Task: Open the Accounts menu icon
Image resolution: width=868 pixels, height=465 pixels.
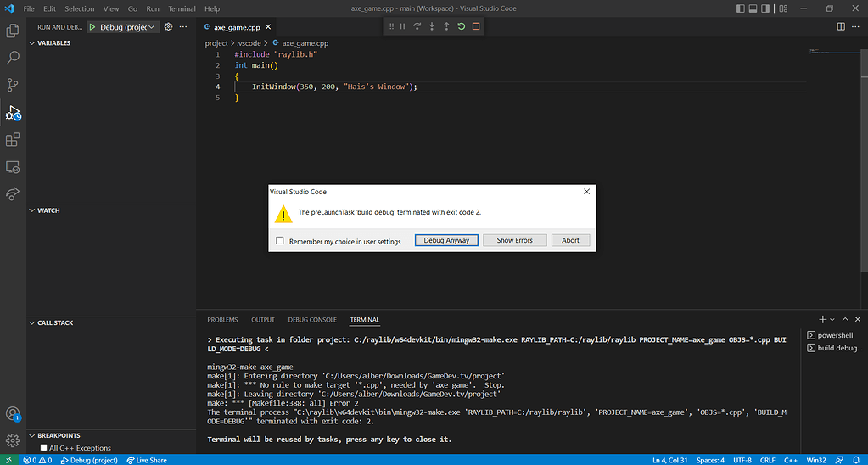Action: click(12, 413)
